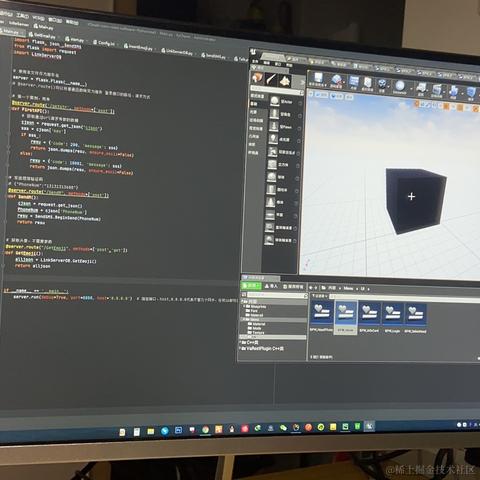Click Save All in Content Browser
The image size is (480, 480).
point(293,286)
